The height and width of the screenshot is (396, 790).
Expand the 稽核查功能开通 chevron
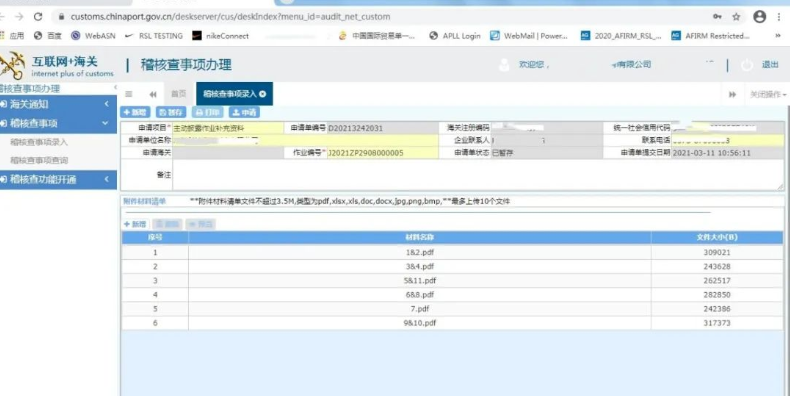[106, 179]
